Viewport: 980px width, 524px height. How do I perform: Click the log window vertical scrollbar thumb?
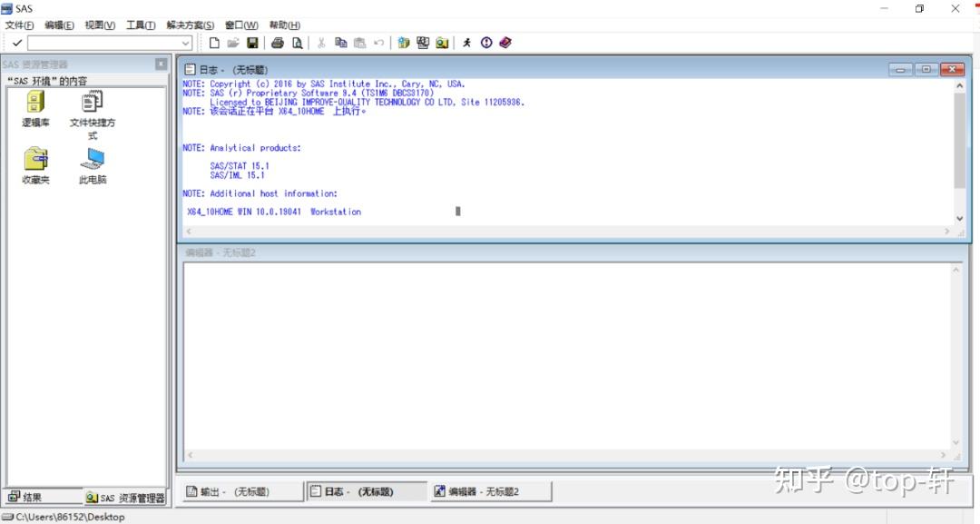pos(959,140)
